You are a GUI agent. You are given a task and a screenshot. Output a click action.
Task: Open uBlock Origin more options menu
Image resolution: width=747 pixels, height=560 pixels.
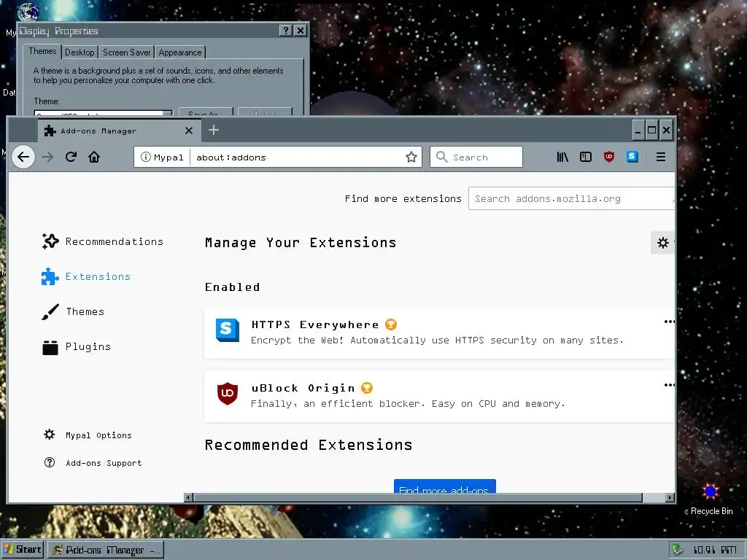pos(669,385)
